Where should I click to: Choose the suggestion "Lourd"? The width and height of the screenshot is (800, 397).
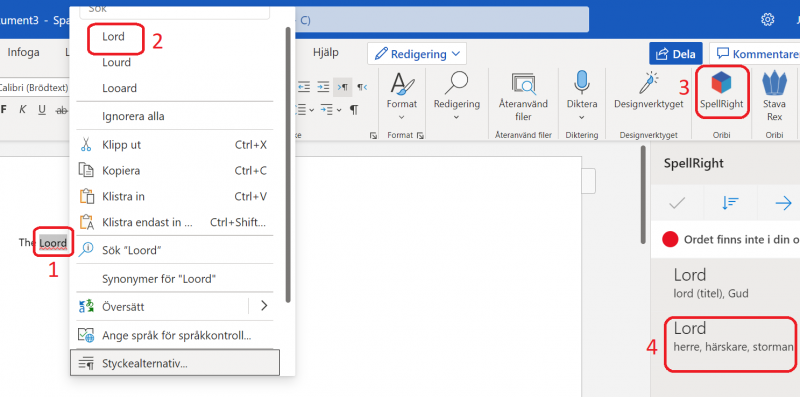116,62
